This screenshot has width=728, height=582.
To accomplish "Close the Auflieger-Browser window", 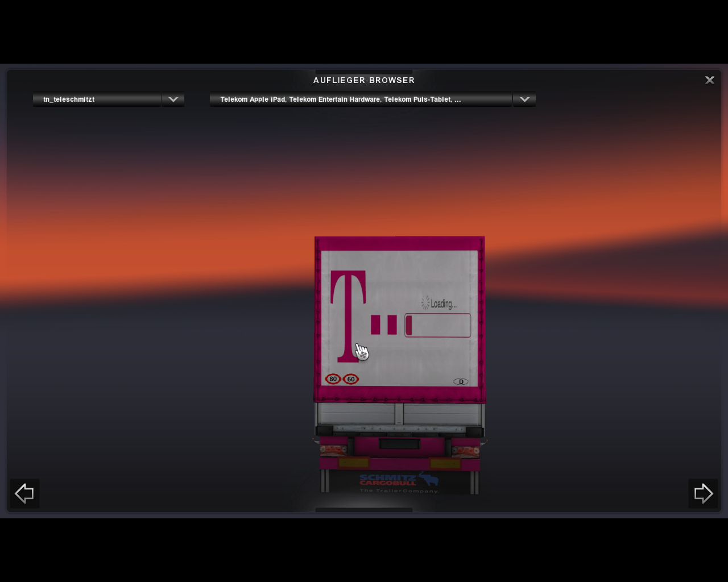I will (709, 80).
